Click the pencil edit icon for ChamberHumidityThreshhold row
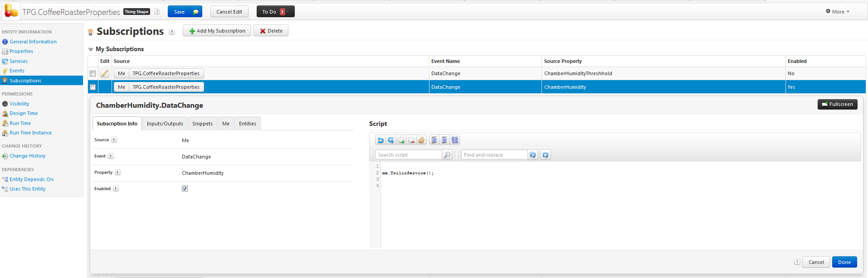 105,73
